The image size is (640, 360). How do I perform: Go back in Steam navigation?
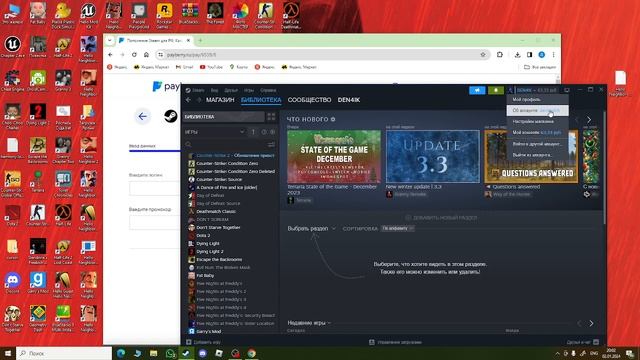coord(188,100)
